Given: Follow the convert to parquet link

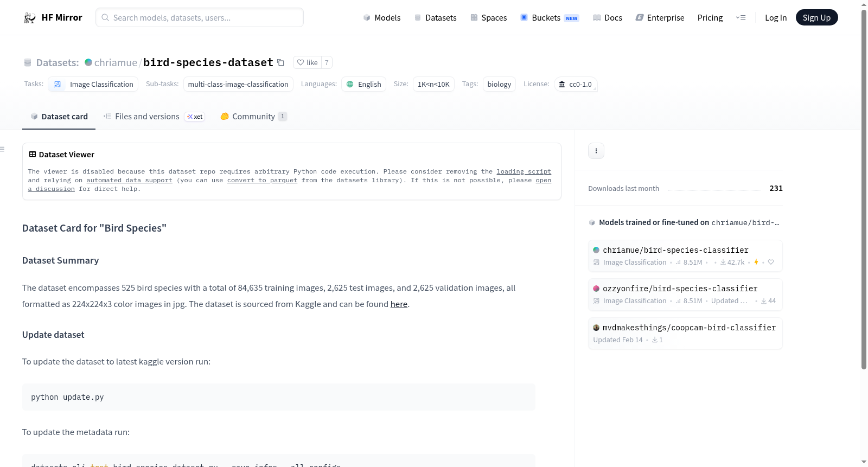Looking at the screenshot, I should [263, 180].
